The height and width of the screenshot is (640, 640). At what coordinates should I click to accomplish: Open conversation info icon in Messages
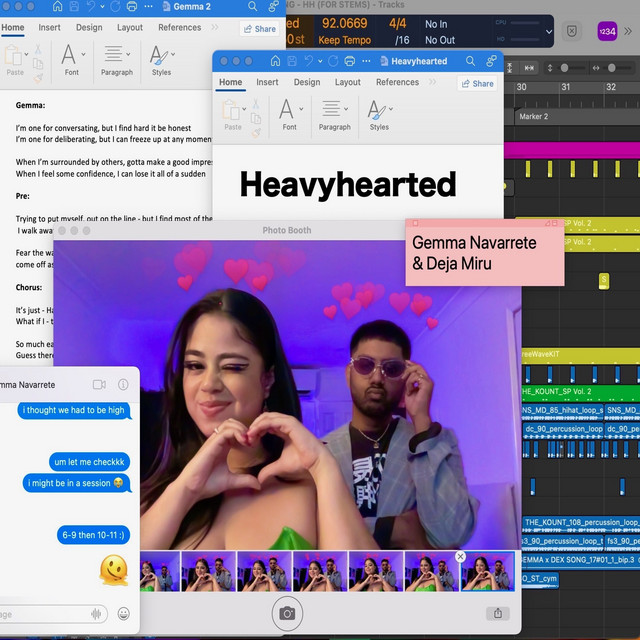tap(123, 384)
